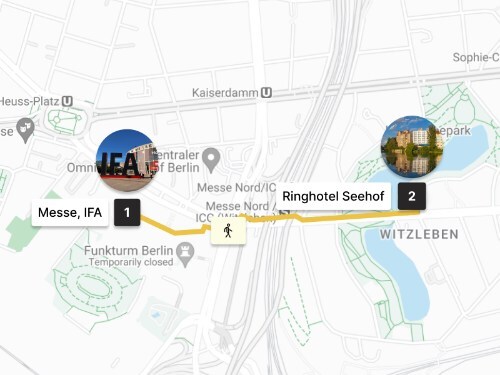The height and width of the screenshot is (375, 500).
Task: Click the walking pedestrian route icon
Action: (228, 231)
